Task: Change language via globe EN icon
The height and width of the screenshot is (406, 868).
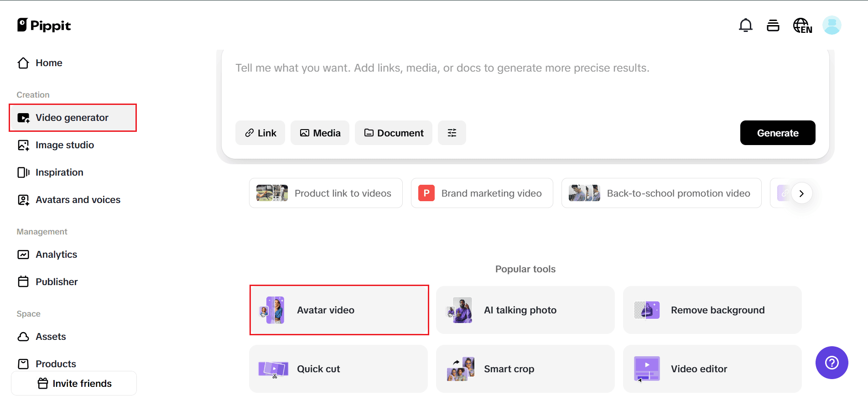Action: pyautogui.click(x=802, y=26)
